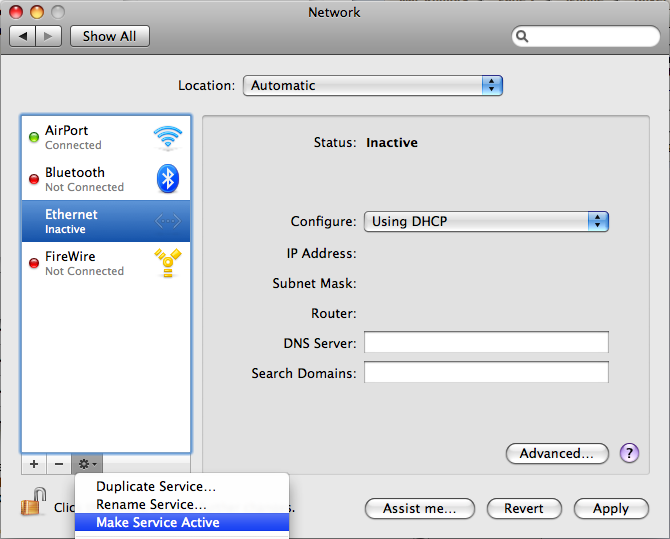Screen dimensions: 670x539
Task: Click the Bluetooth logo icon
Action: click(x=168, y=179)
